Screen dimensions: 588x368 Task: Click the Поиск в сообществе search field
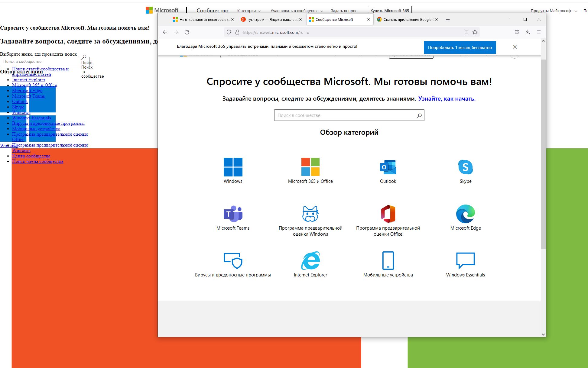[x=345, y=115]
